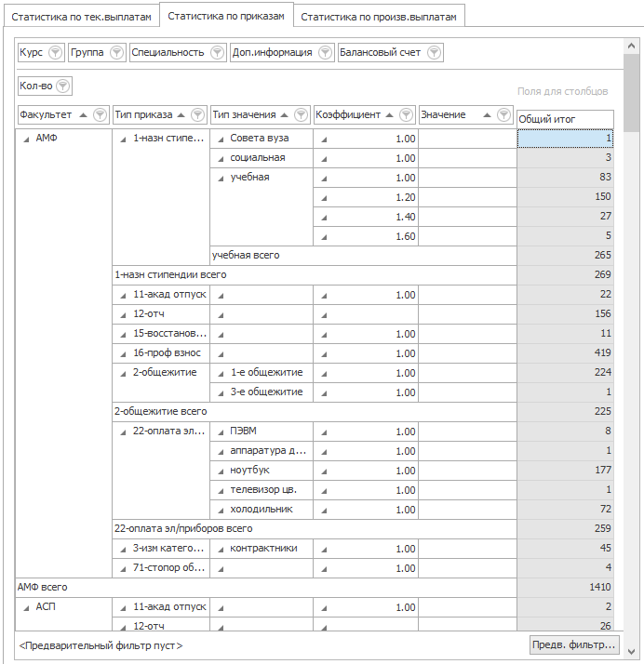Screen dimensions: 644x664
Task: Click the highlighted Совета вуза total cell
Action: (565, 138)
